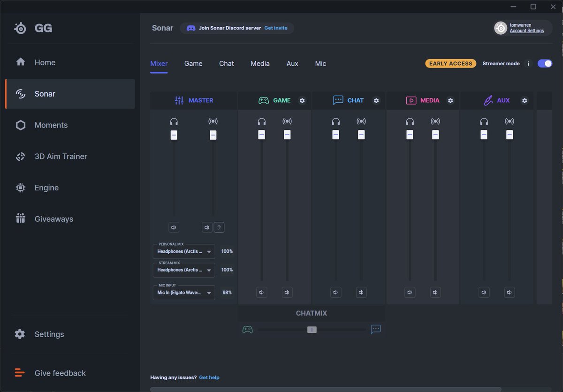Switch to the Mic tab
Image resolution: width=563 pixels, height=392 pixels.
click(x=320, y=64)
